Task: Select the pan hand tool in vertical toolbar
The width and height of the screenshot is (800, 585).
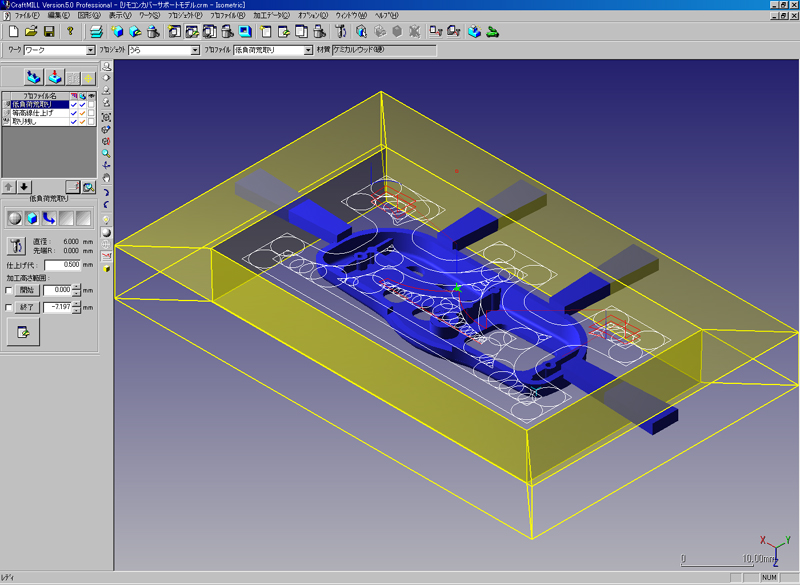Action: tap(106, 179)
